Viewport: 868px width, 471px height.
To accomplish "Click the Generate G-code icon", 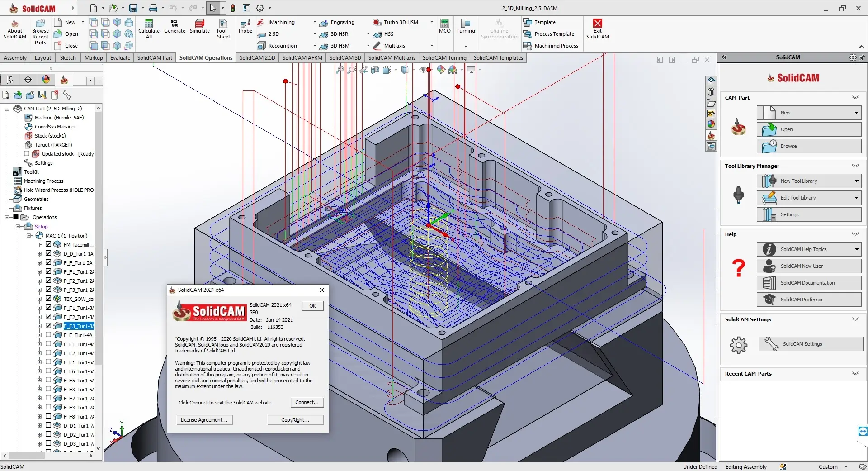I will pyautogui.click(x=175, y=27).
